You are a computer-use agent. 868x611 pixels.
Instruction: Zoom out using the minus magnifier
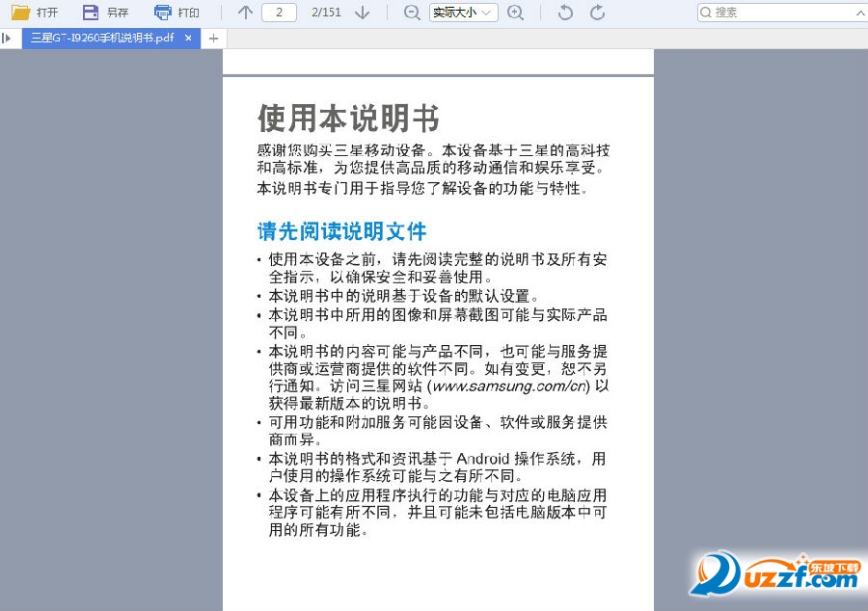(412, 13)
